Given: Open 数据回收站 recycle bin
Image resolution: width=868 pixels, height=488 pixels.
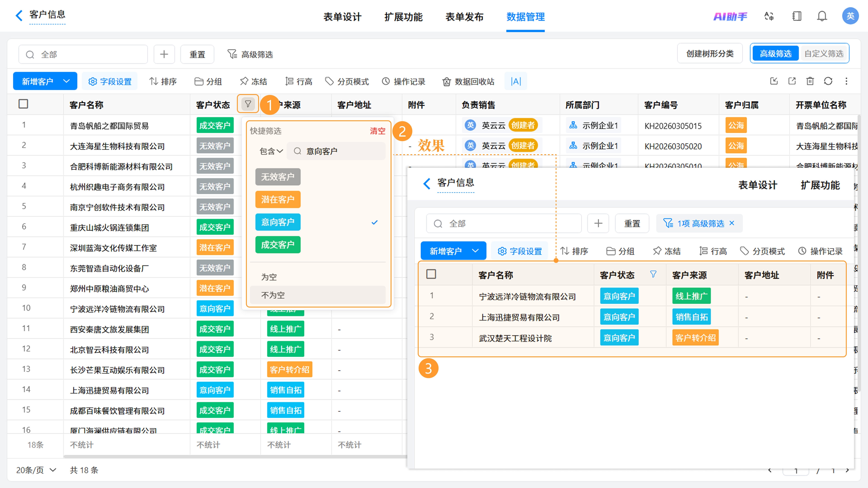Looking at the screenshot, I should pos(468,81).
